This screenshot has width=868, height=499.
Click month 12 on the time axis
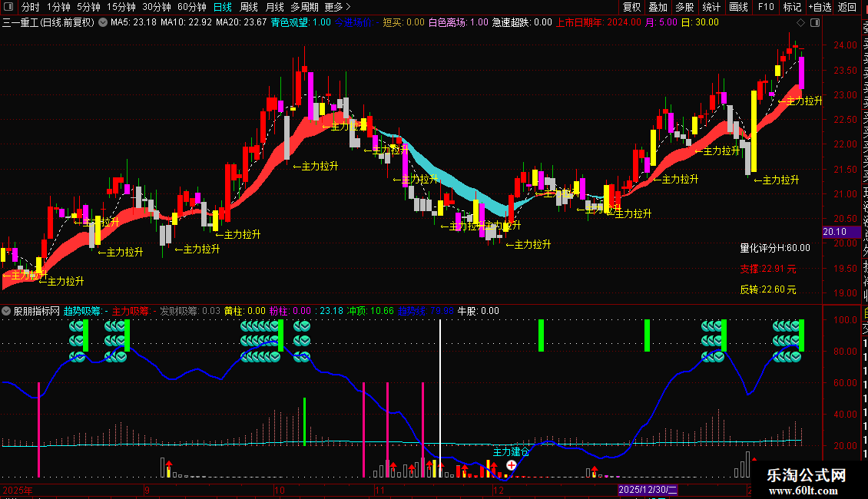499,490
